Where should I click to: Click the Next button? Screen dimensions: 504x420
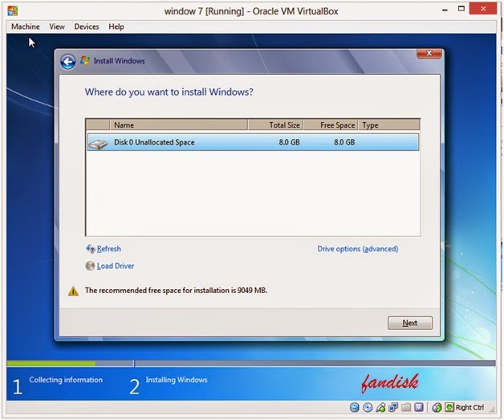[410, 323]
